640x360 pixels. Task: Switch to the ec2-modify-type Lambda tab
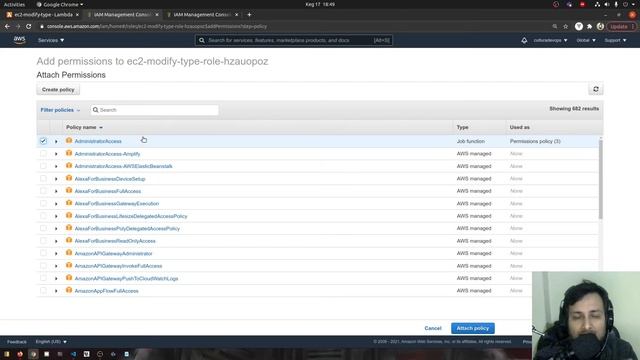(42, 15)
